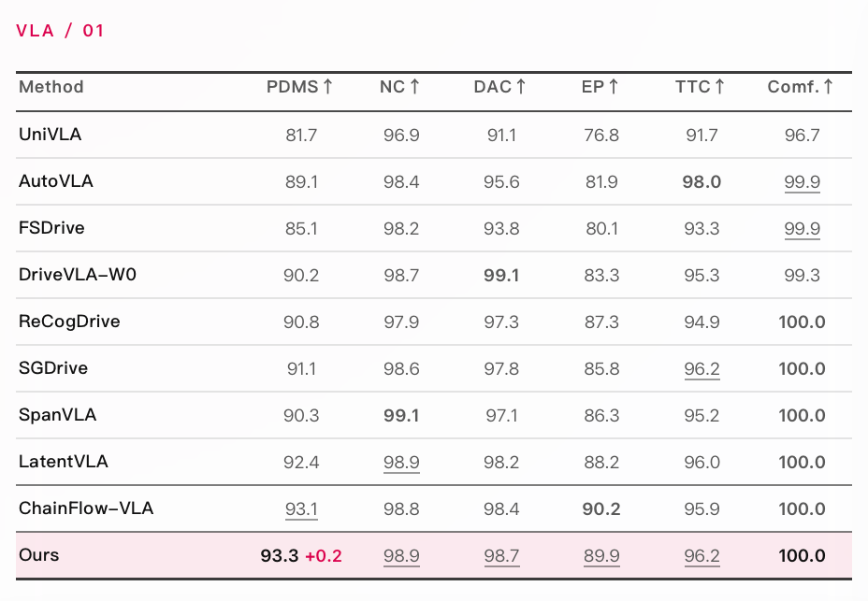
Task: Click the DAC up-arrow icon
Action: (520, 87)
